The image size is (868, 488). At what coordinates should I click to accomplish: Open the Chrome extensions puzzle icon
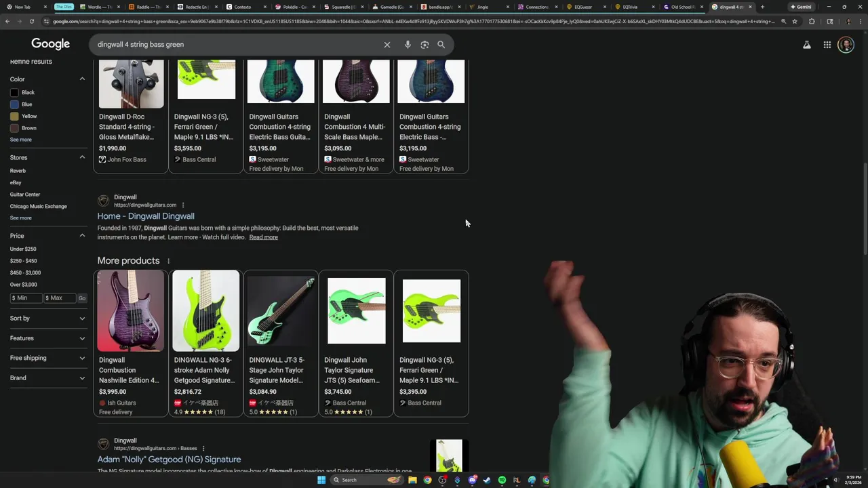812,21
